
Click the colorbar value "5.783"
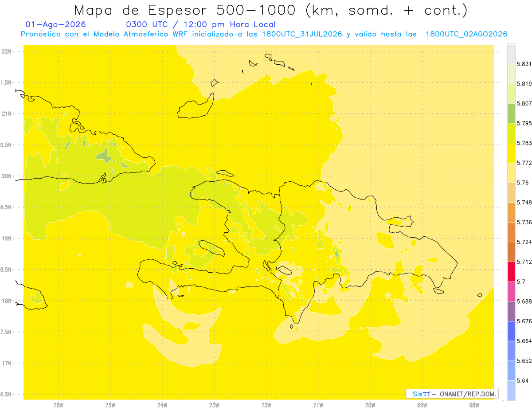click(x=524, y=143)
